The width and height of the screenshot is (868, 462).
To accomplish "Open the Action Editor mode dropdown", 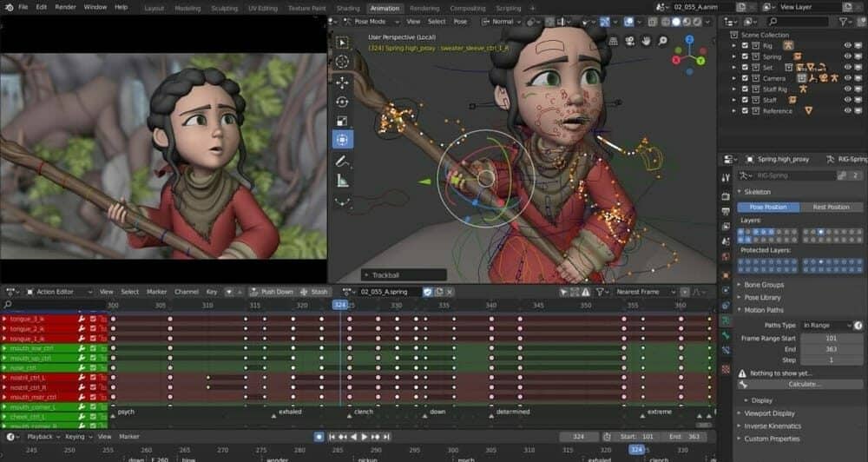I will (x=60, y=292).
